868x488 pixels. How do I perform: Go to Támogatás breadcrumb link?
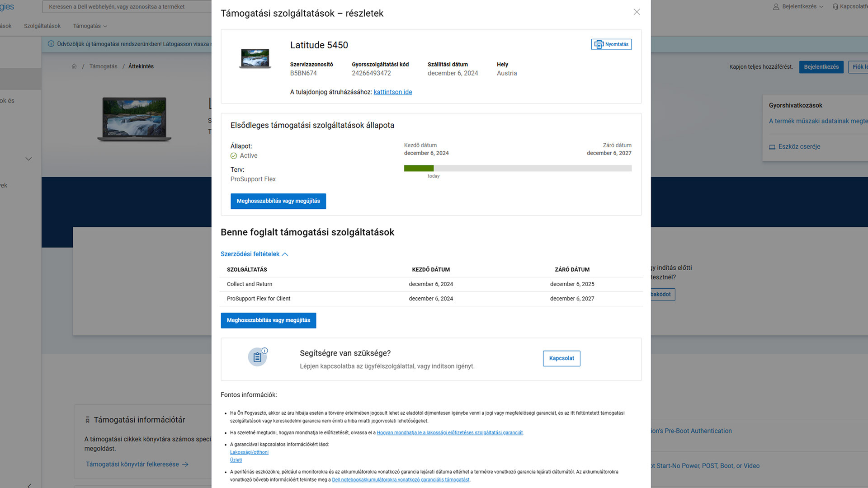pyautogui.click(x=103, y=66)
